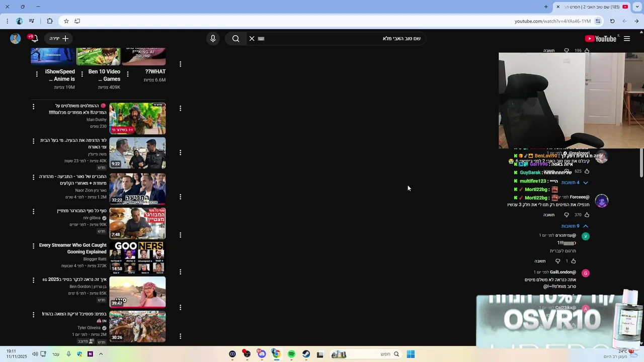The width and height of the screenshot is (644, 362).
Task: Show hidden system tray icons
Action: coord(101,354)
